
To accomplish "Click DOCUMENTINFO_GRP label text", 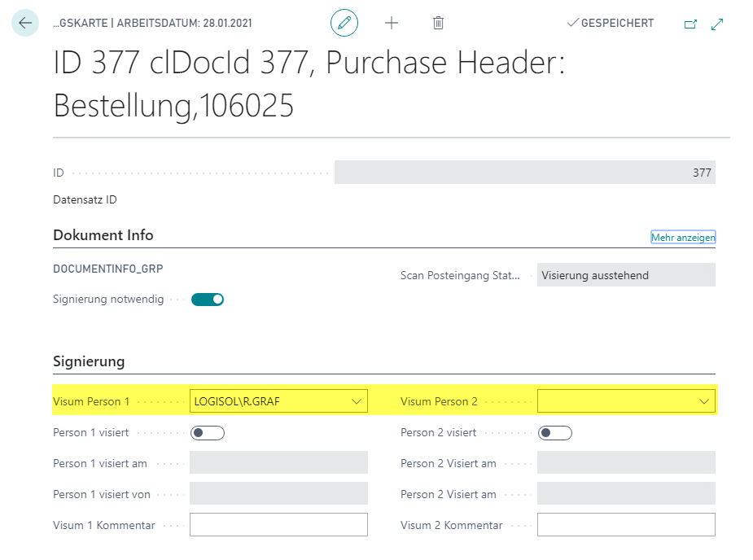I will (x=108, y=269).
